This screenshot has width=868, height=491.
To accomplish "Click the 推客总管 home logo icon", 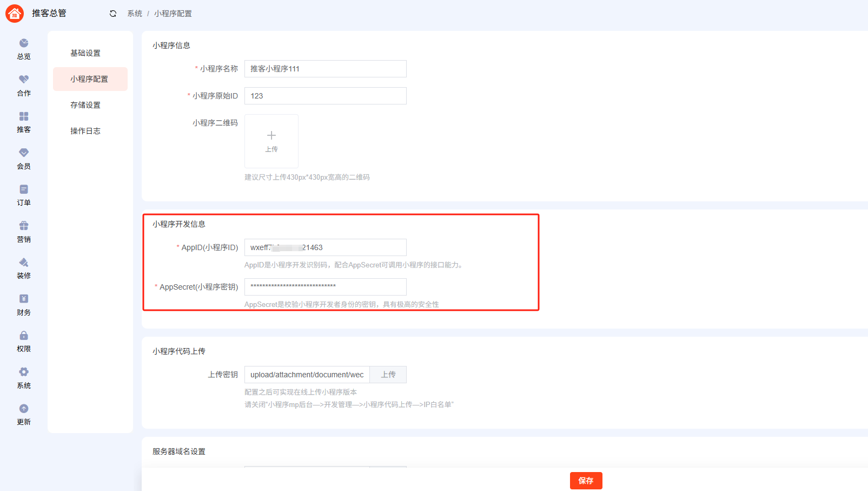I will click(15, 14).
